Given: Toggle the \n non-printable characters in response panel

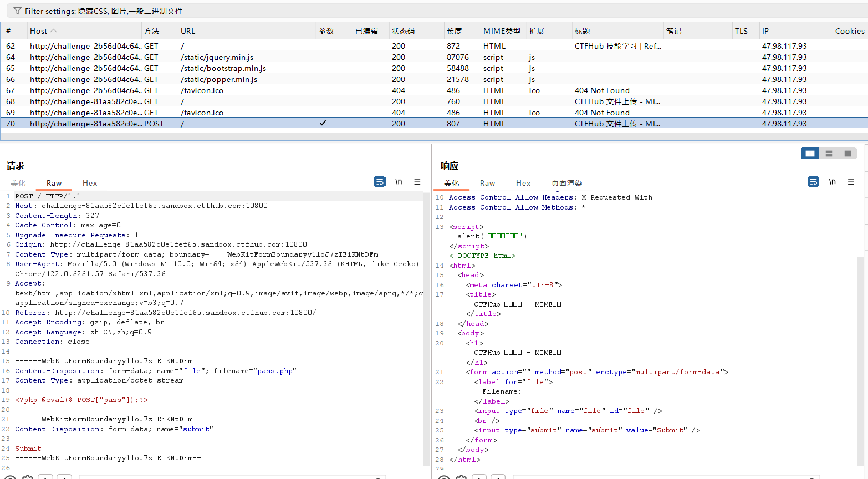Looking at the screenshot, I should pyautogui.click(x=832, y=182).
